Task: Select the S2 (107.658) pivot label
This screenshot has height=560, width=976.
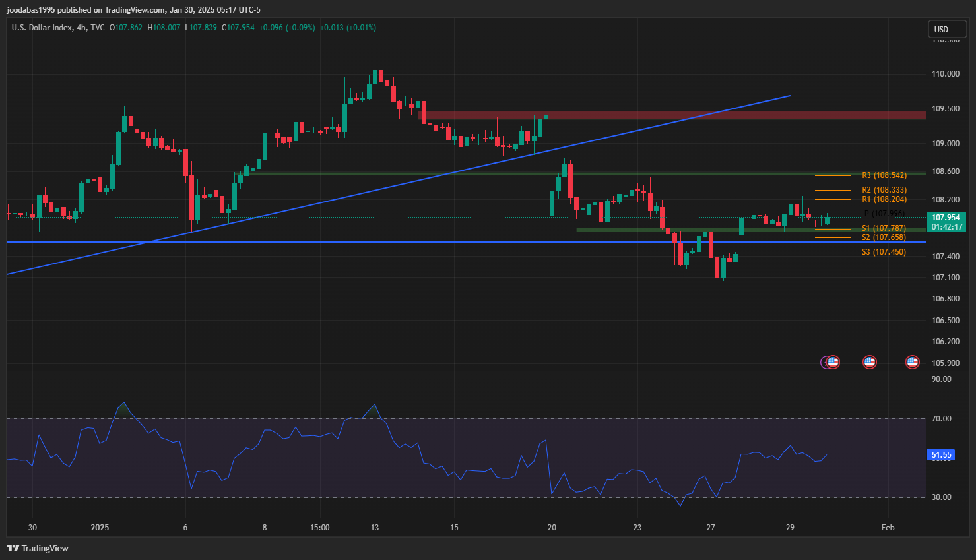Action: point(884,237)
